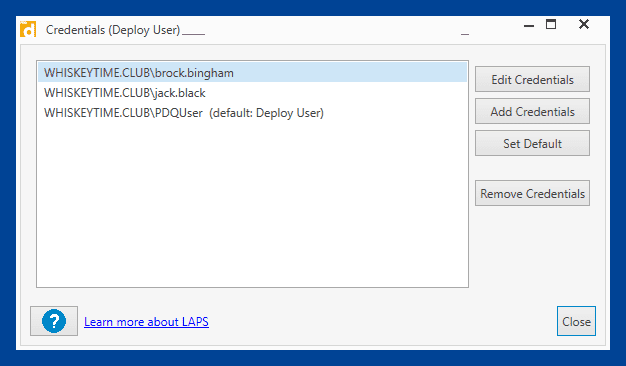This screenshot has width=626, height=366.
Task: Click the PDQ Deploy logo in title bar
Action: (x=28, y=29)
